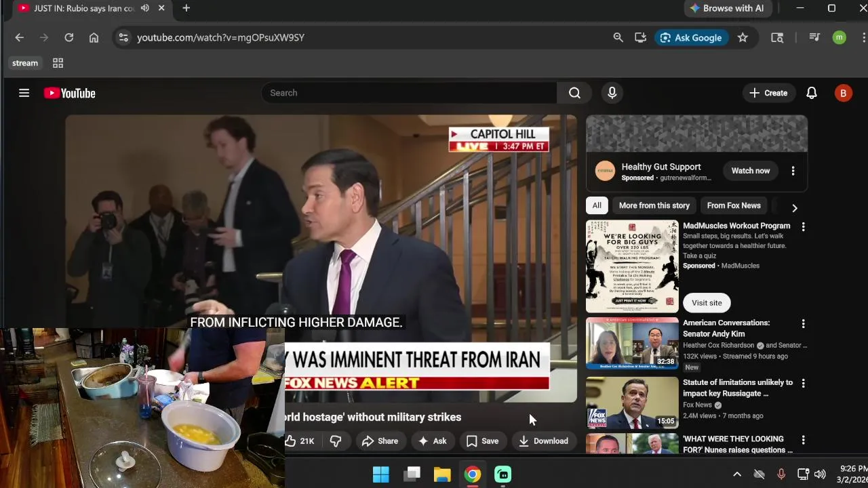This screenshot has height=488, width=868.
Task: Click Fox News channel name under Russiagate video
Action: [x=697, y=405]
